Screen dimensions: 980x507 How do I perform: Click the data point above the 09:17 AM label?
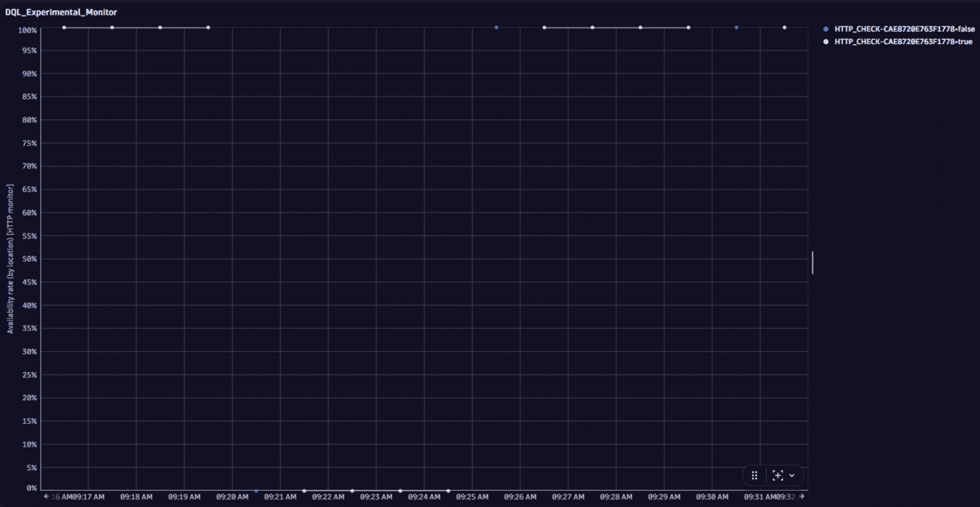[x=64, y=27]
